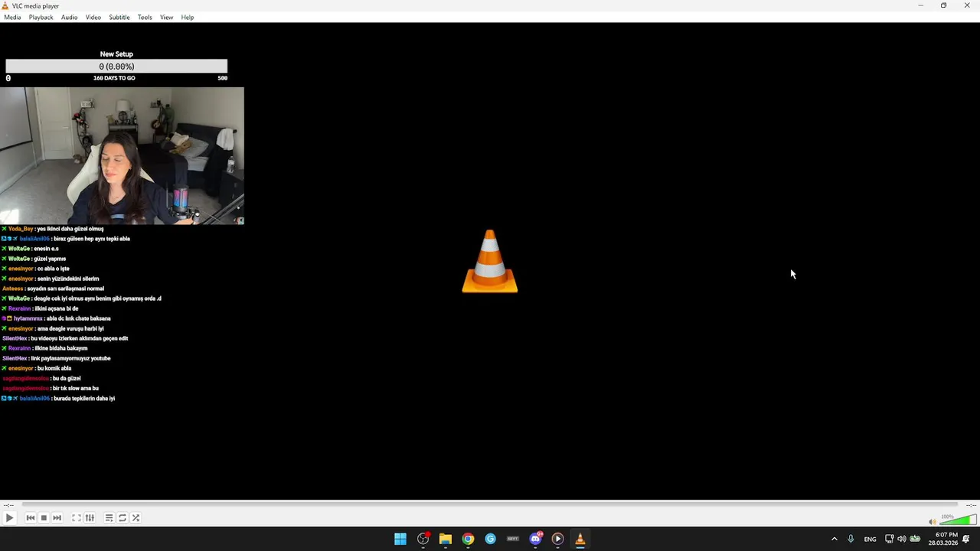Toggle the remaining time display on the right

click(x=971, y=505)
